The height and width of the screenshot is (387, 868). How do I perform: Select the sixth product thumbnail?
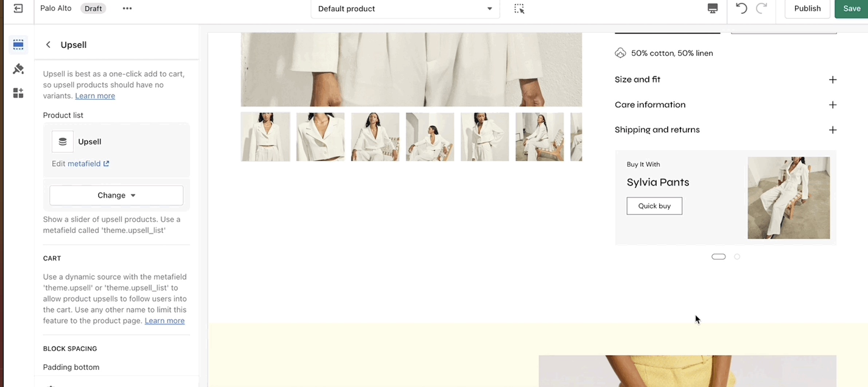pyautogui.click(x=540, y=137)
